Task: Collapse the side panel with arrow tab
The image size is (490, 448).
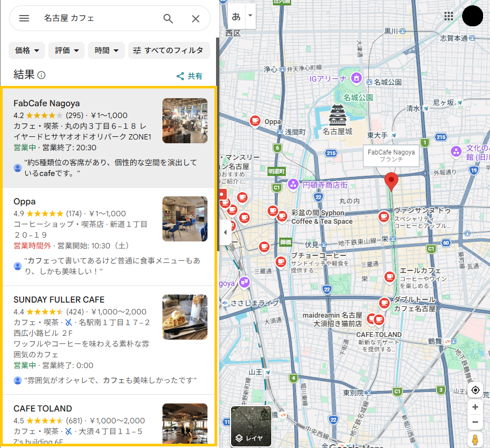Action: point(225,232)
